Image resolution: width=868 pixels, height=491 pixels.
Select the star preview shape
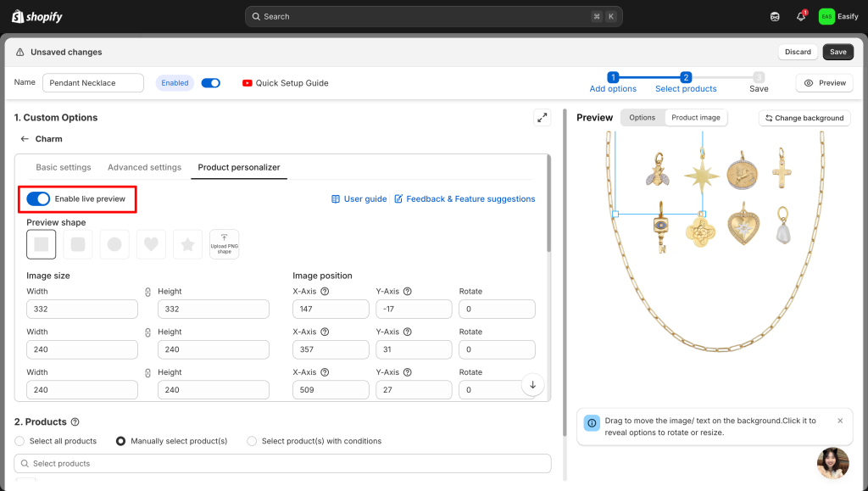coord(187,244)
